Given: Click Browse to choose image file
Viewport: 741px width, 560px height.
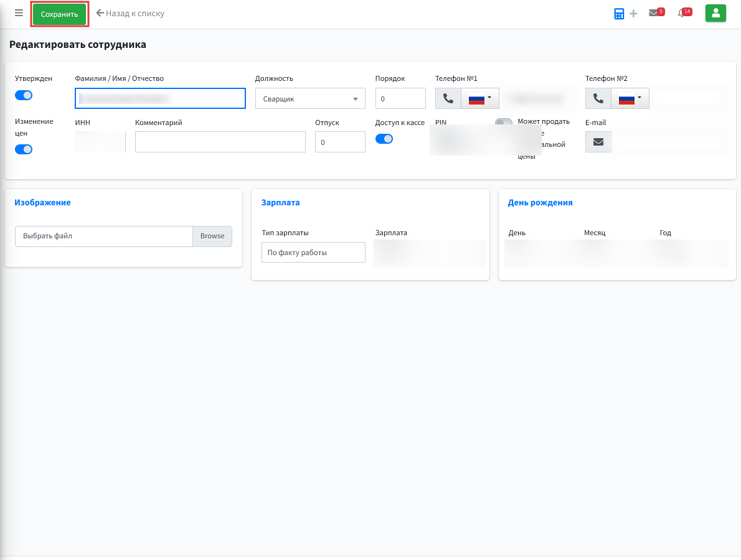Looking at the screenshot, I should point(212,236).
